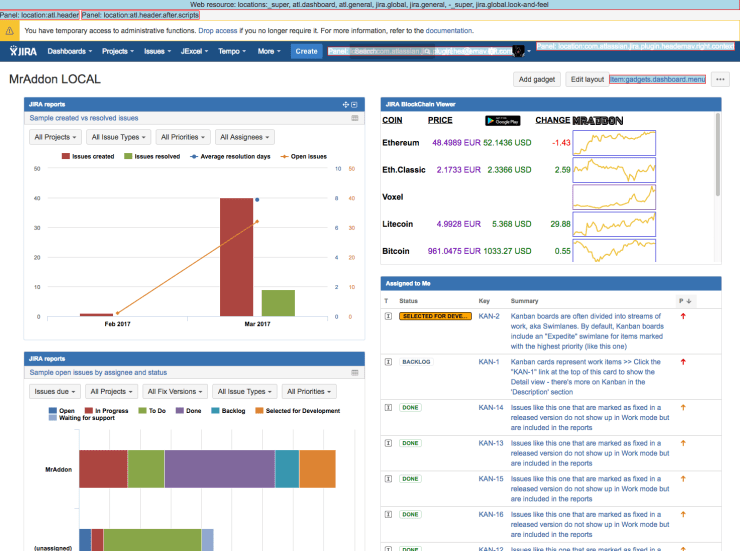Expand the All Issue Types filter in top chart

click(115, 137)
